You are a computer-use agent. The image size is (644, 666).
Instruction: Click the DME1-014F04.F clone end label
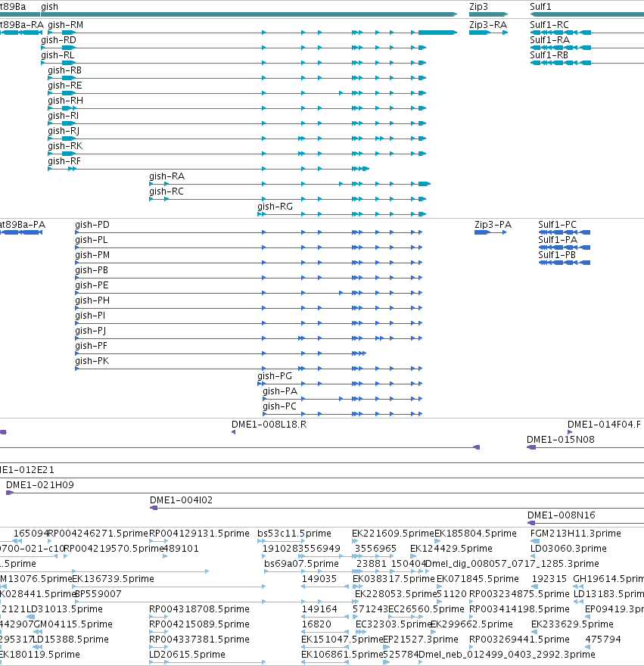click(x=604, y=425)
